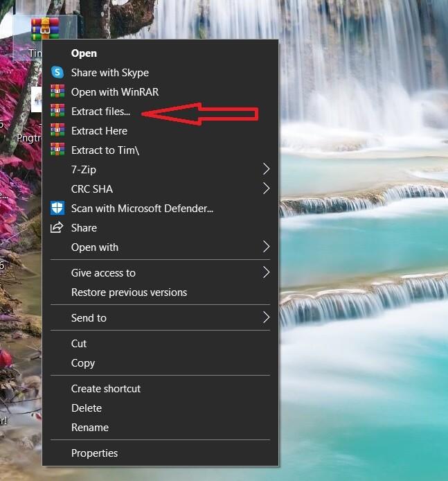Click WinRAR icon beside Open with WinRAR
448x481 pixels.
57,91
